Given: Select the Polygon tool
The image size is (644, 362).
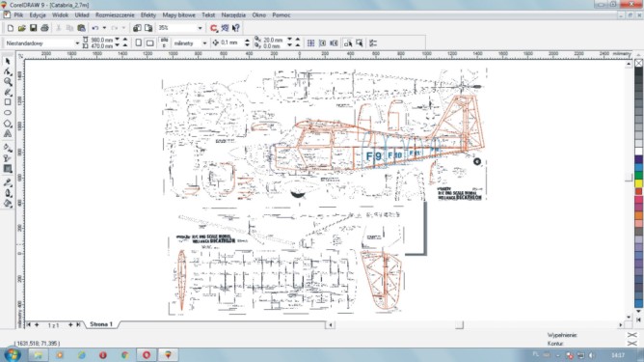Looking at the screenshot, I should click(8, 124).
